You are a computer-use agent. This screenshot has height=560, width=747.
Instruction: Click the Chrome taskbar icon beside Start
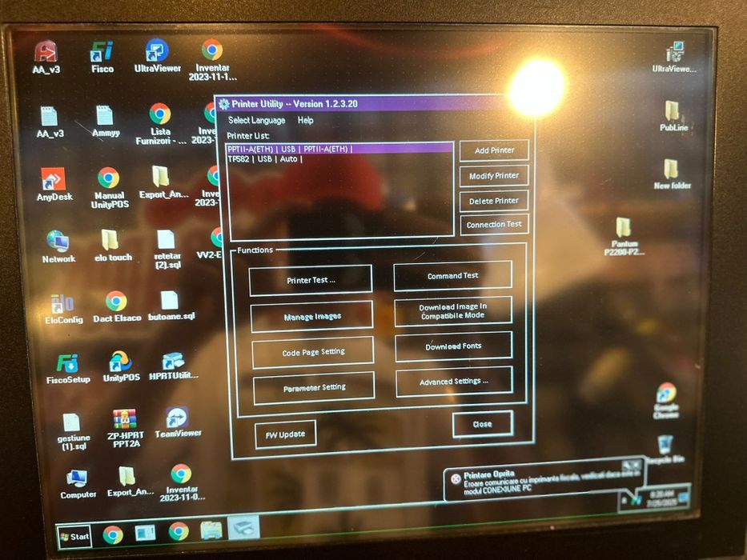(x=113, y=534)
